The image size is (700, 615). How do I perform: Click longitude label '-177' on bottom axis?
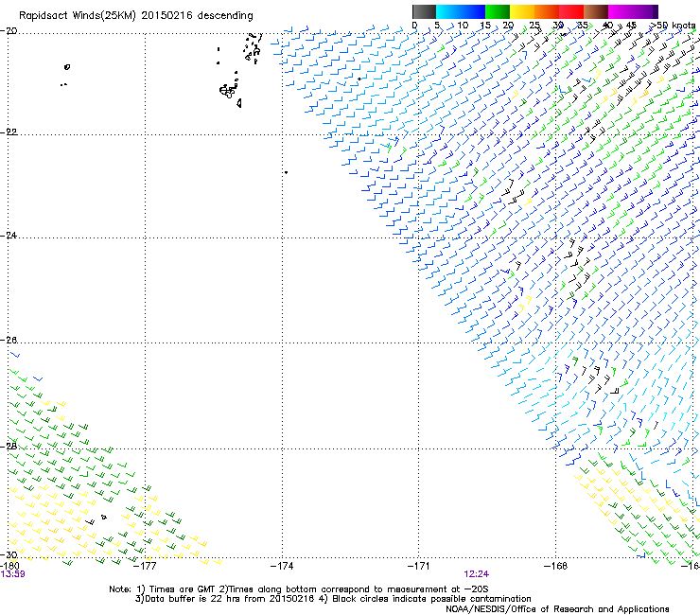click(x=145, y=567)
